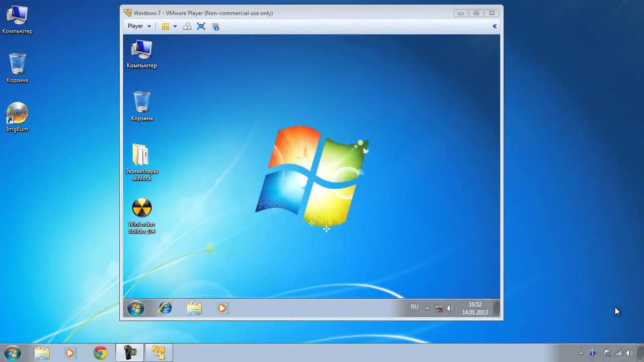Enter VMware full screen mode

201,26
